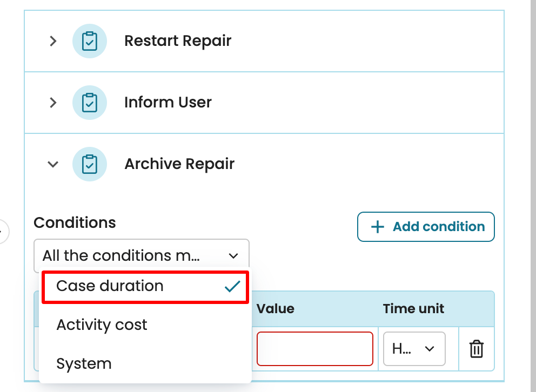Open the Time unit dropdown
536x392 pixels.
point(414,349)
